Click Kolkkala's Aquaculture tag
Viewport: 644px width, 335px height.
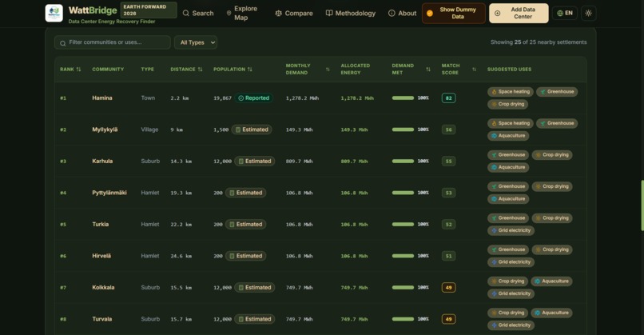click(x=551, y=281)
